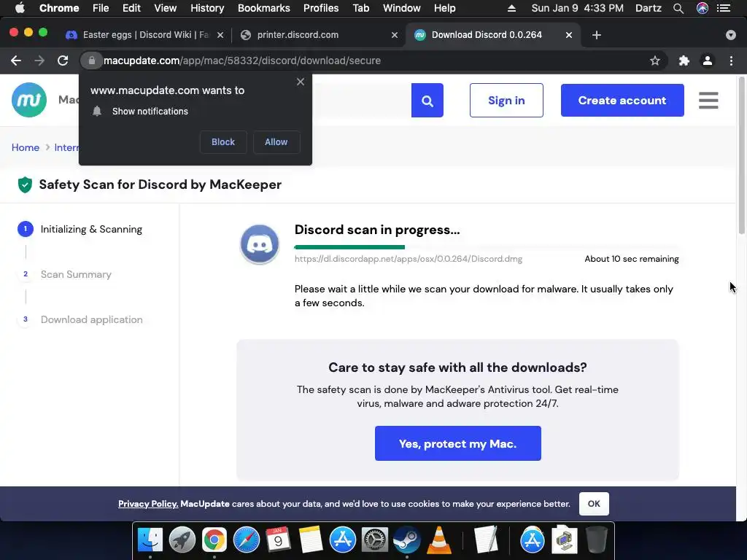Open the Profiles menu
This screenshot has width=747, height=560.
pos(321,8)
